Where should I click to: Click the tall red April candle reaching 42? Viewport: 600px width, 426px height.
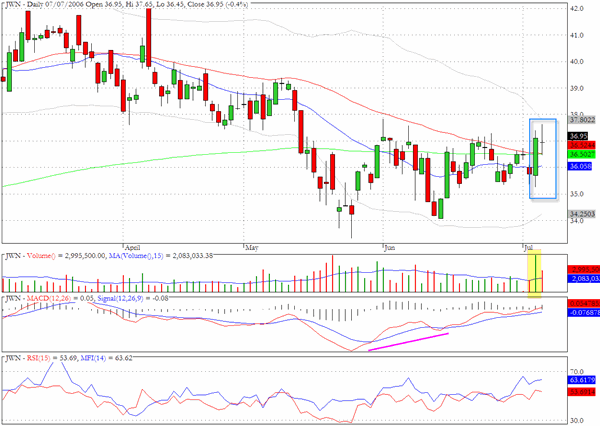(x=148, y=38)
